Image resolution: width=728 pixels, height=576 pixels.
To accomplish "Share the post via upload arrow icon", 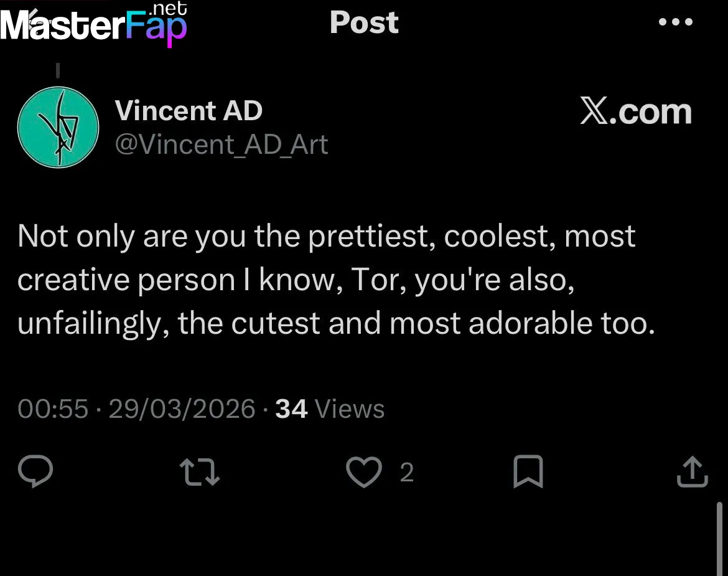I will [692, 473].
